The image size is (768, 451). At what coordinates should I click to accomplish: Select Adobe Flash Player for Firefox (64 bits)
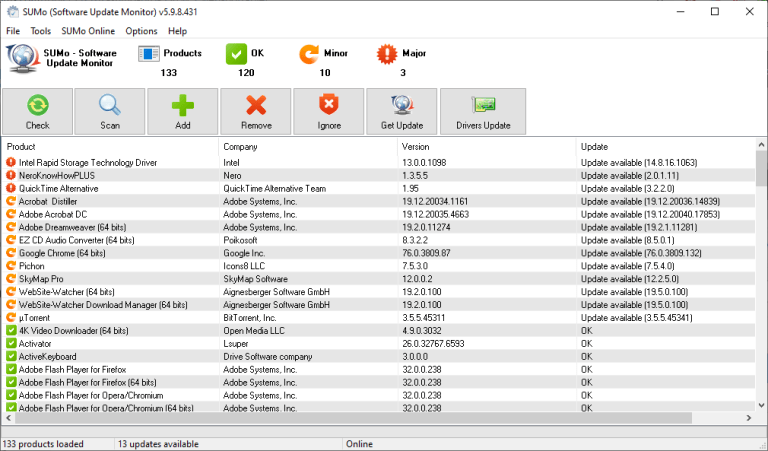[x=88, y=382]
